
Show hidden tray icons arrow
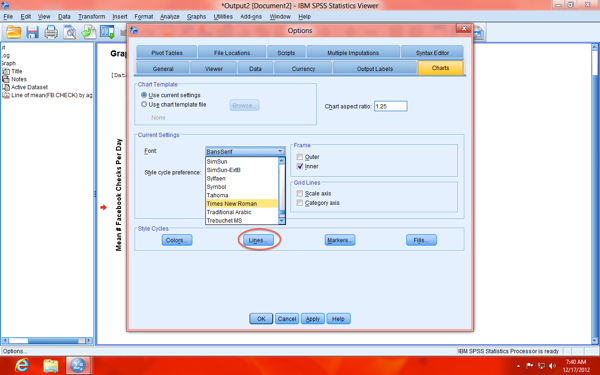click(518, 366)
